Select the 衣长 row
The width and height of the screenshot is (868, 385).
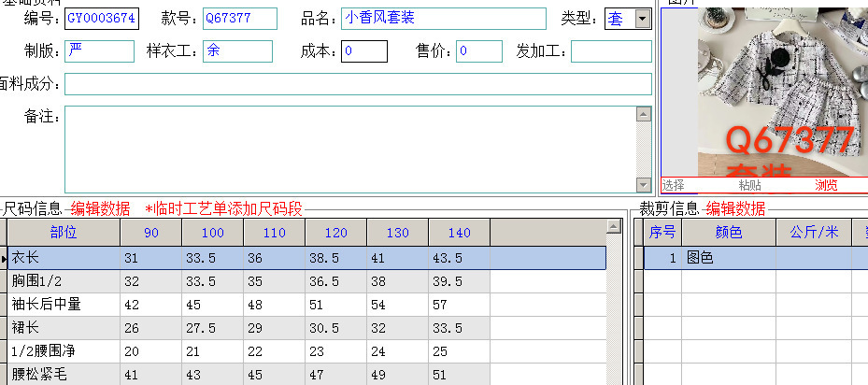306,258
